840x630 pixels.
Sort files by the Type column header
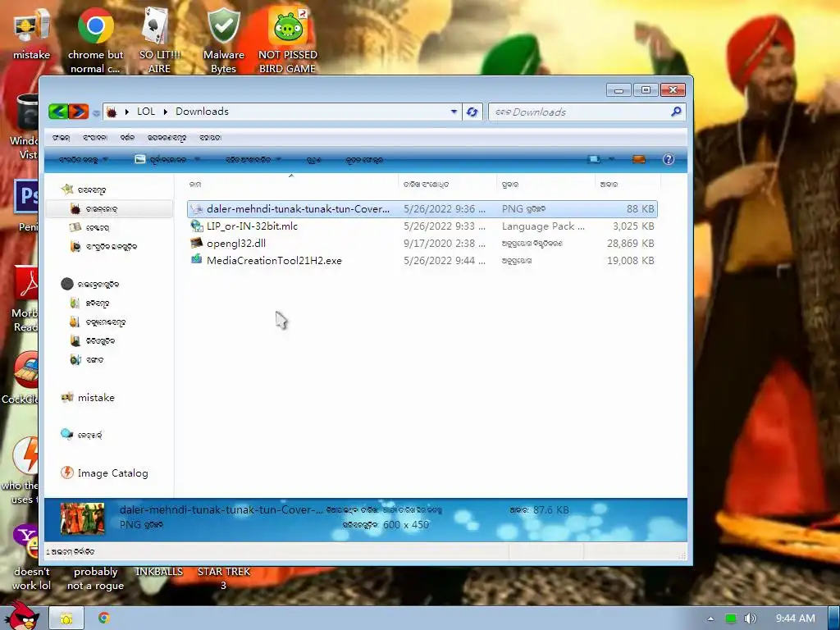(546, 185)
